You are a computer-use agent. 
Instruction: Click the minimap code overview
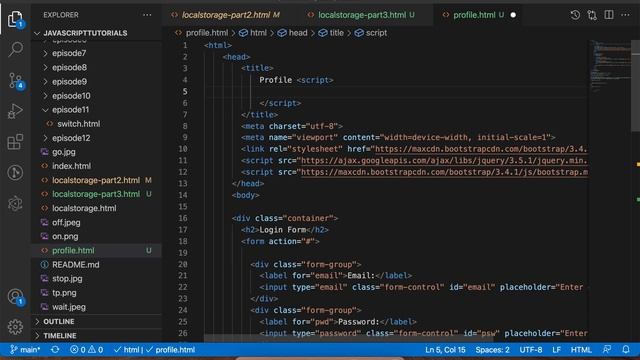[x=610, y=65]
